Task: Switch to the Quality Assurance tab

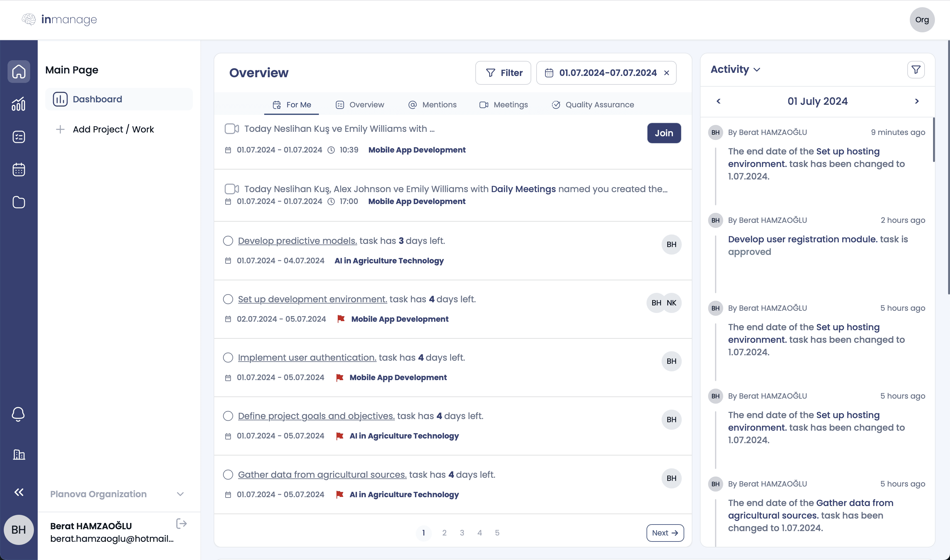Action: 592,105
